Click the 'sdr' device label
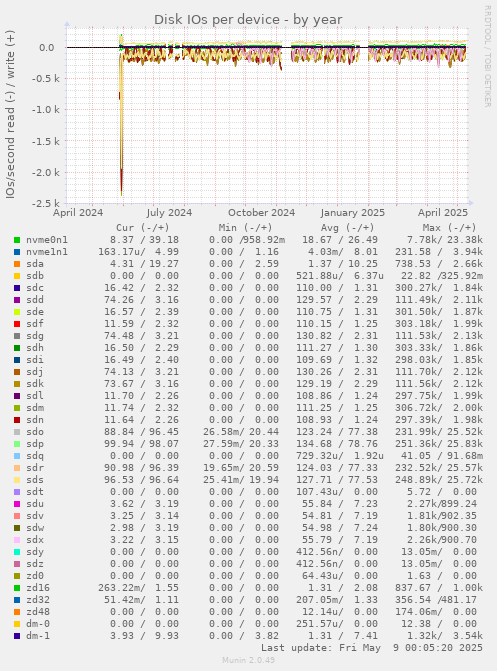497x671 pixels. pos(35,468)
